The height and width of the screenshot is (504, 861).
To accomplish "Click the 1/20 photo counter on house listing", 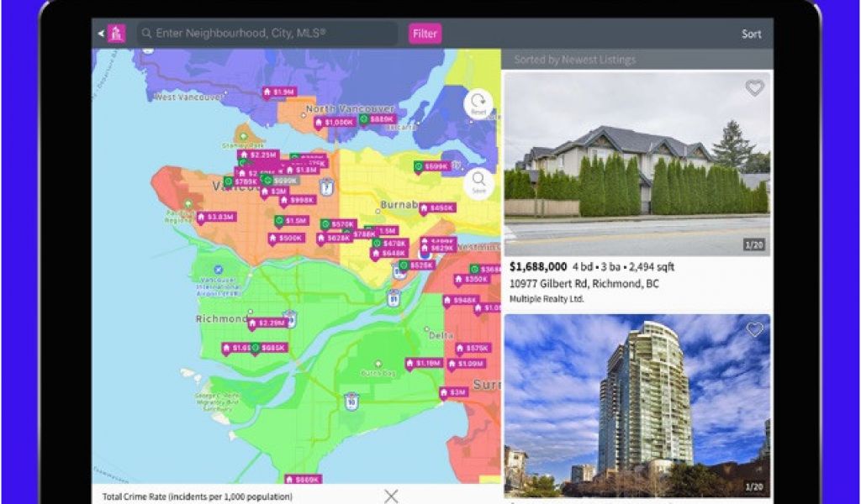I will [x=754, y=244].
